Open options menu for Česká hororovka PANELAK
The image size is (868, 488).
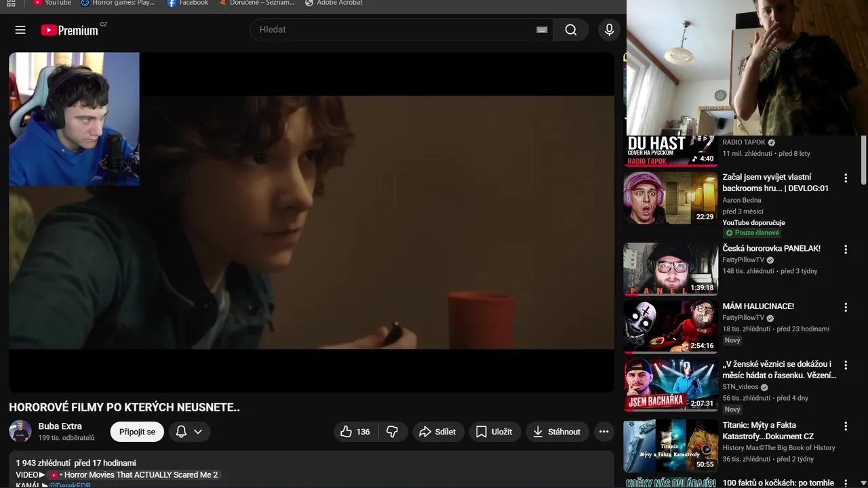(846, 249)
